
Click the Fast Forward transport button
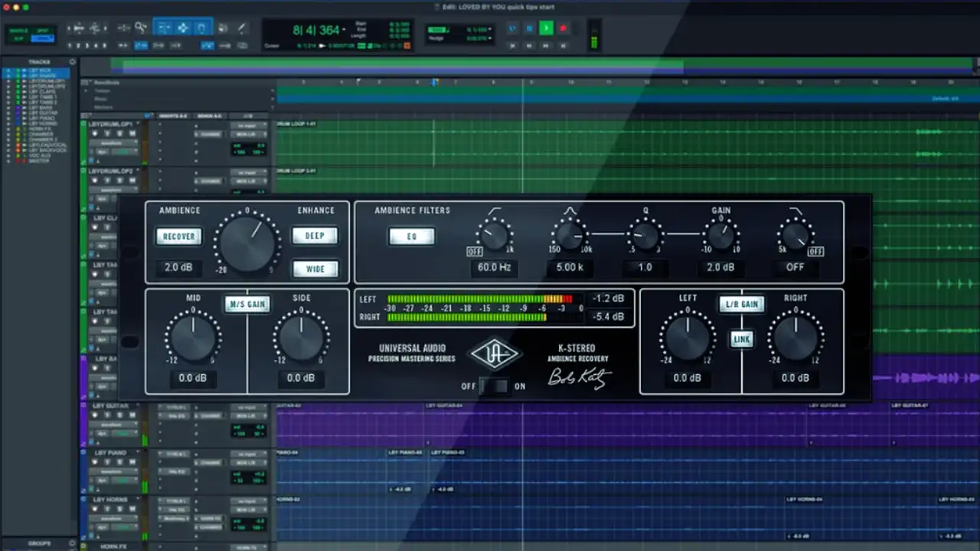pos(546,46)
